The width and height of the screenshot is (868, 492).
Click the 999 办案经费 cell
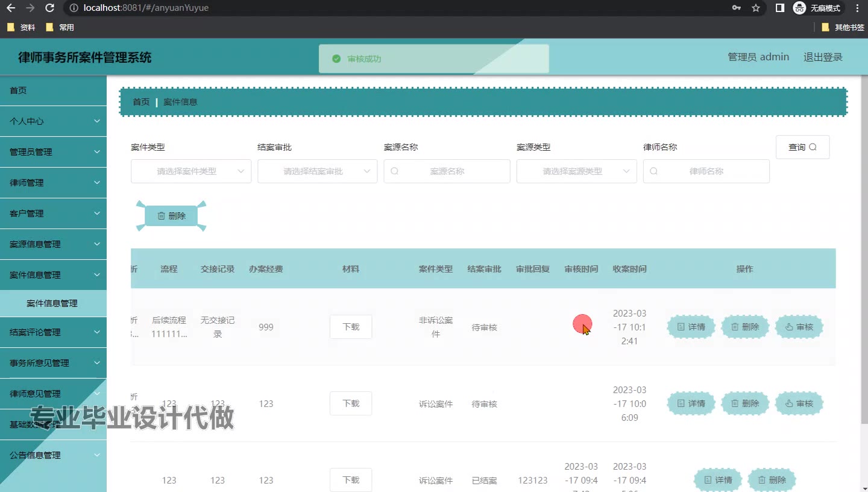[x=266, y=327]
